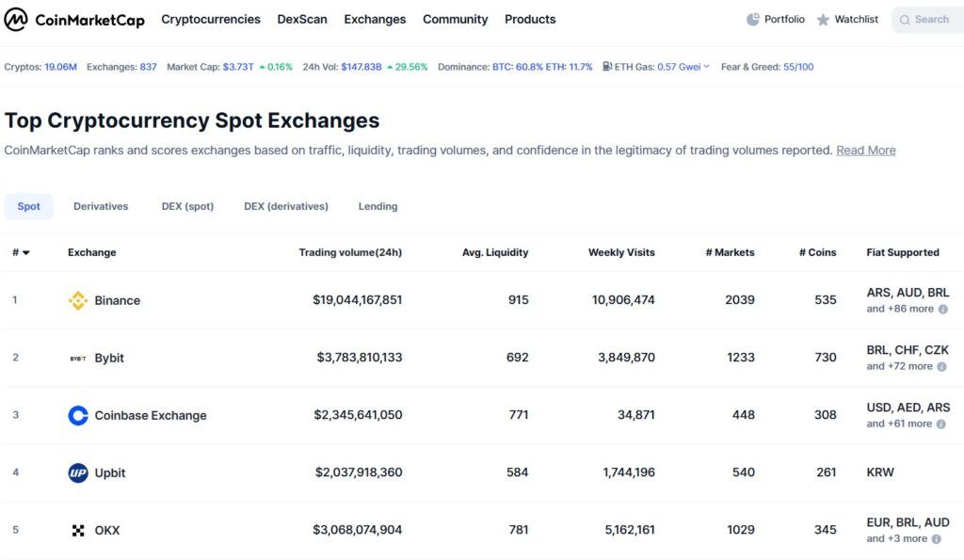964x560 pixels.
Task: Switch to the Lending tab
Action: (x=378, y=206)
